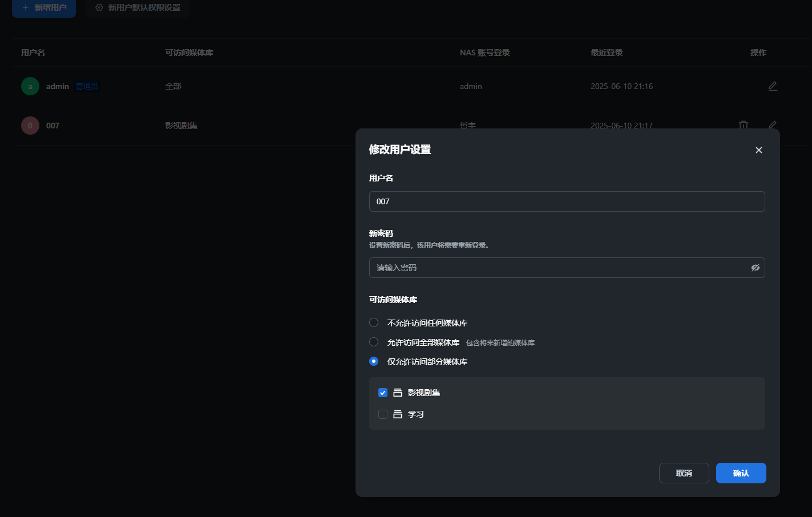Click the library icon beside 学习
812x517 pixels.
[x=398, y=414]
